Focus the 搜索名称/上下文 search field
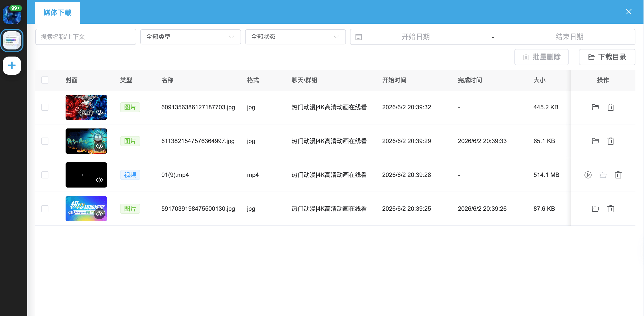This screenshot has height=316, width=644. point(85,37)
